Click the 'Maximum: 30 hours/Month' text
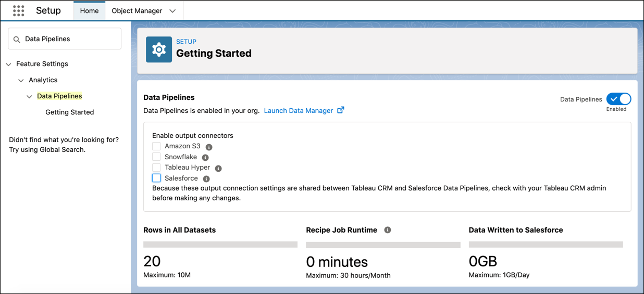The width and height of the screenshot is (644, 294). pos(348,275)
